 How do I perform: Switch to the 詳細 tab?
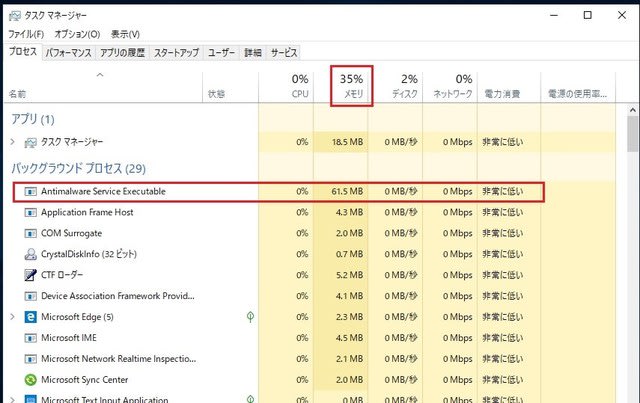pyautogui.click(x=253, y=53)
